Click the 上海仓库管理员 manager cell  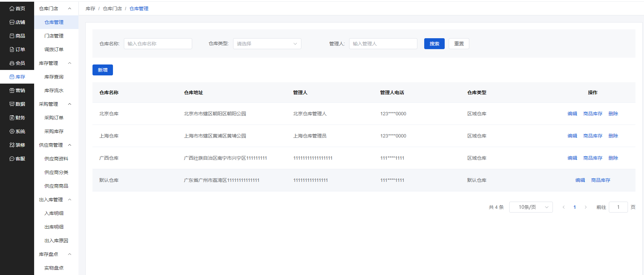310,136
